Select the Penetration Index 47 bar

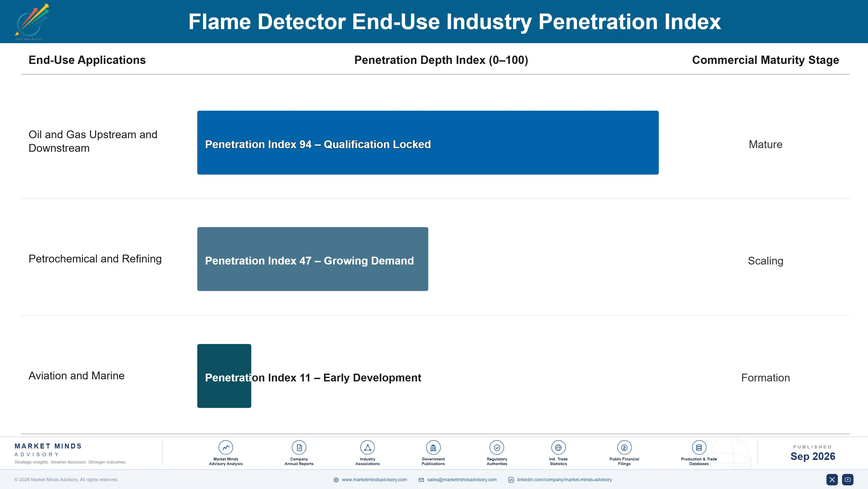[x=313, y=259]
